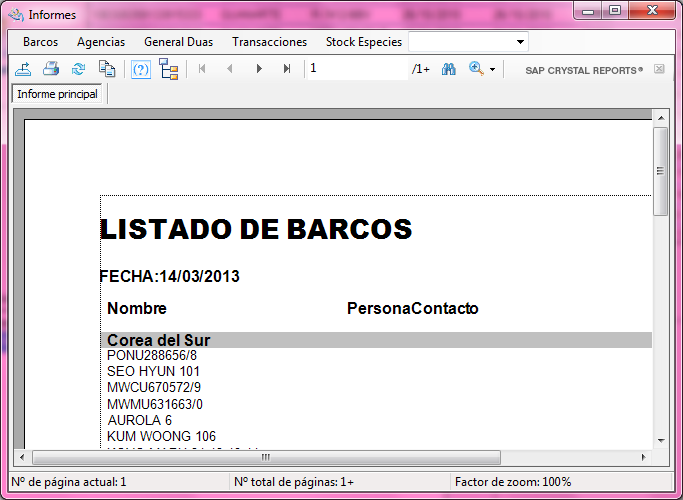The image size is (683, 500).
Task: Click the vertical scrollbar down arrow
Action: point(661,440)
